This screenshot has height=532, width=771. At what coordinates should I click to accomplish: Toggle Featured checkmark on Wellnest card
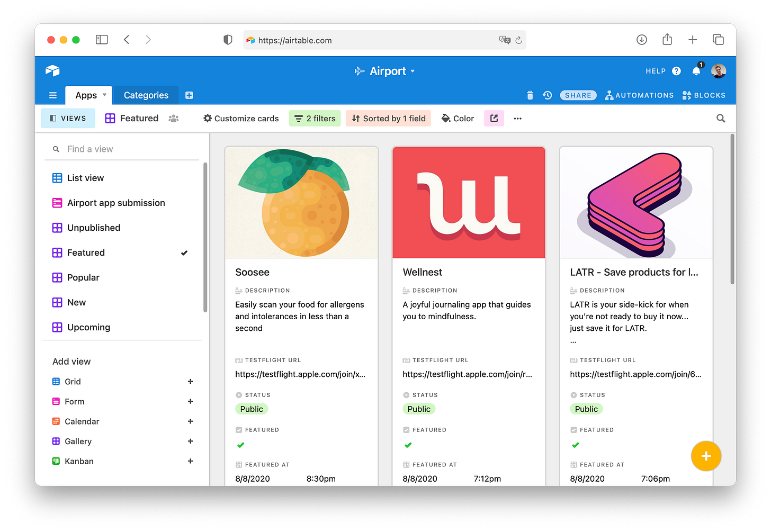[408, 445]
